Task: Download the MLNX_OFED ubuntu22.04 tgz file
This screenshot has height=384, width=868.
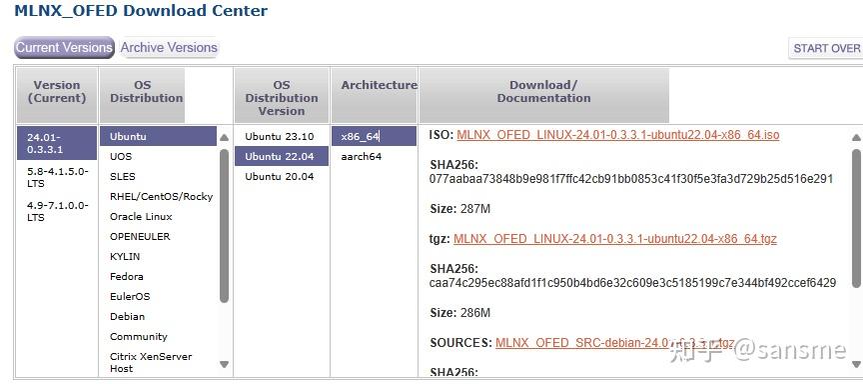Action: tap(615, 239)
